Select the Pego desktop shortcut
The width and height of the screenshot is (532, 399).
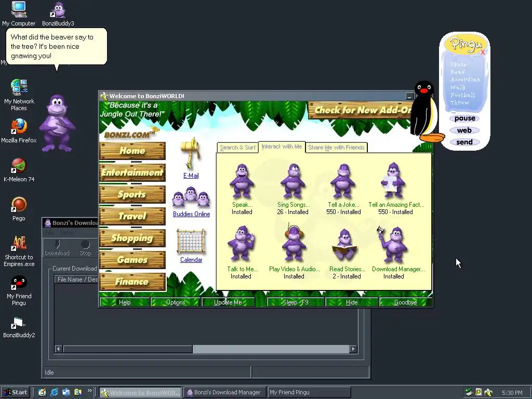pyautogui.click(x=19, y=209)
